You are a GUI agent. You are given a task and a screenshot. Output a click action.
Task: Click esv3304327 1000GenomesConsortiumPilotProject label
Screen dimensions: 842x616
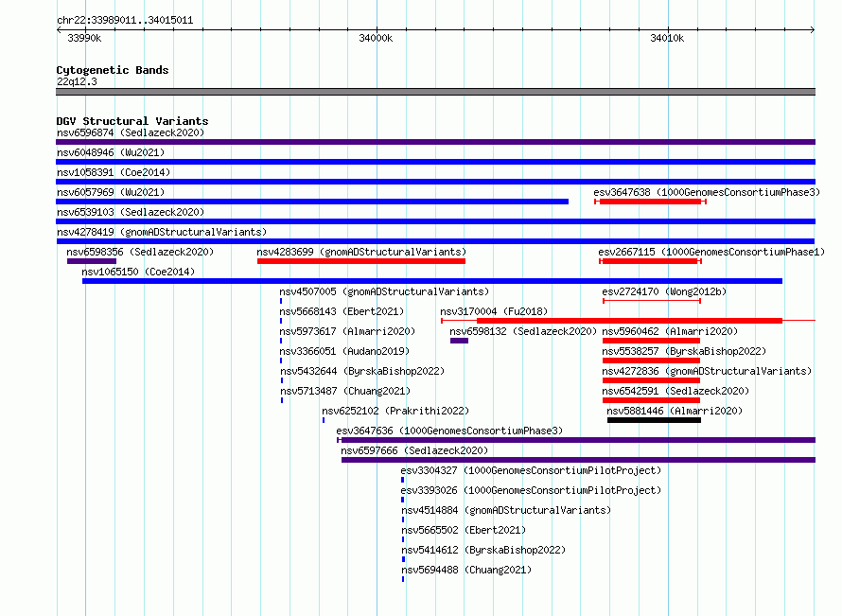pos(531,470)
